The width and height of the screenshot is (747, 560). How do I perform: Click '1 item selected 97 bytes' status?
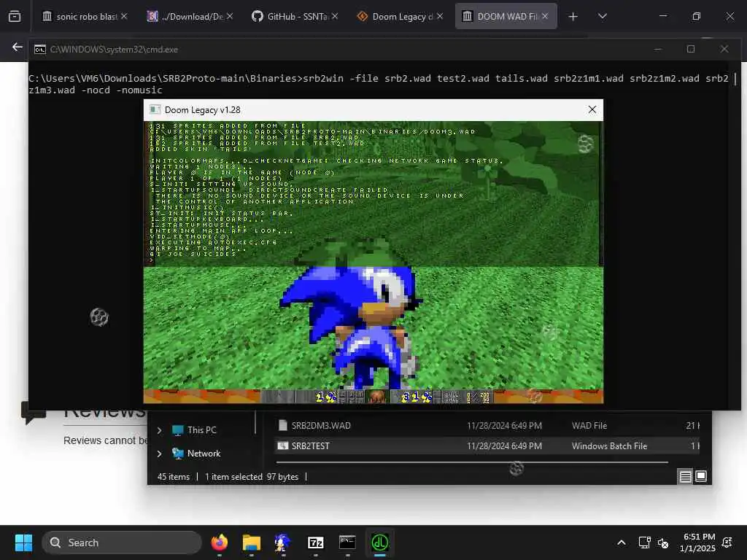point(252,477)
